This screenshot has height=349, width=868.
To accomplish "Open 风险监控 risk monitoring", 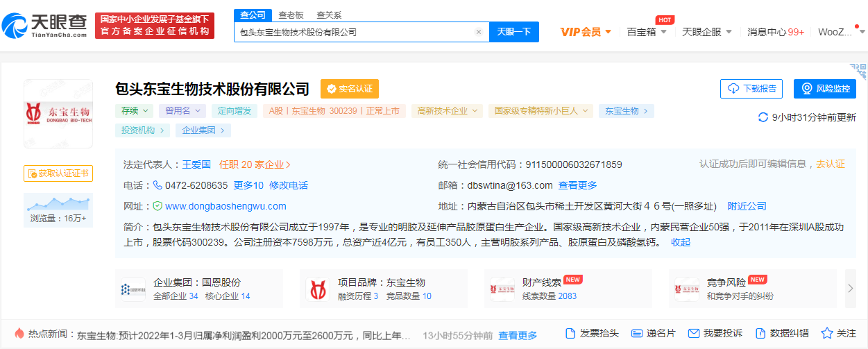I will [825, 89].
